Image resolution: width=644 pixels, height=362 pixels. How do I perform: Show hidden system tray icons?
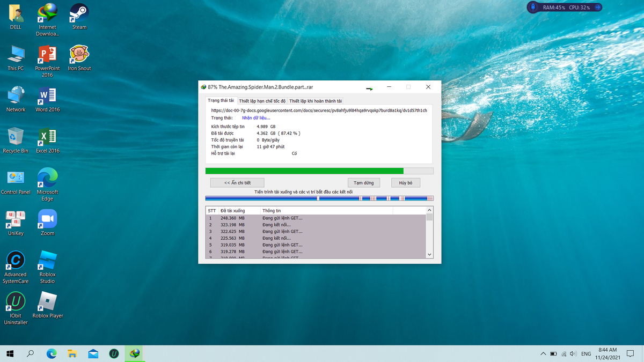tap(543, 354)
